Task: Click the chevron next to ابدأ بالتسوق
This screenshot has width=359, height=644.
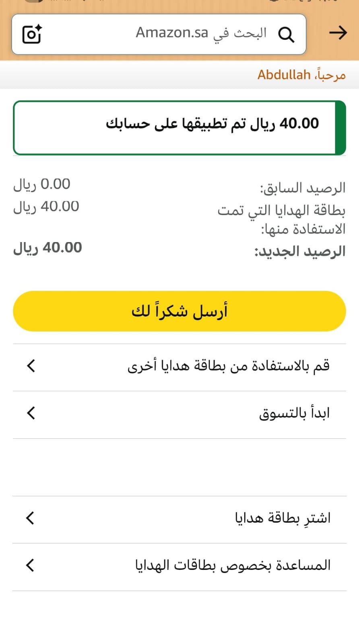Action: [x=31, y=413]
